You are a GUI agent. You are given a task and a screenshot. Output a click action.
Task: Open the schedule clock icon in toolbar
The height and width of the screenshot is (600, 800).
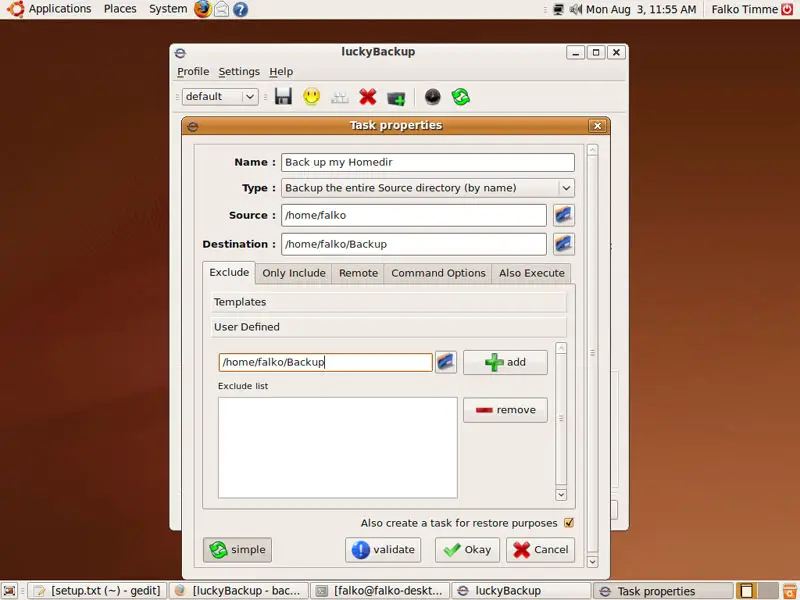coord(433,97)
